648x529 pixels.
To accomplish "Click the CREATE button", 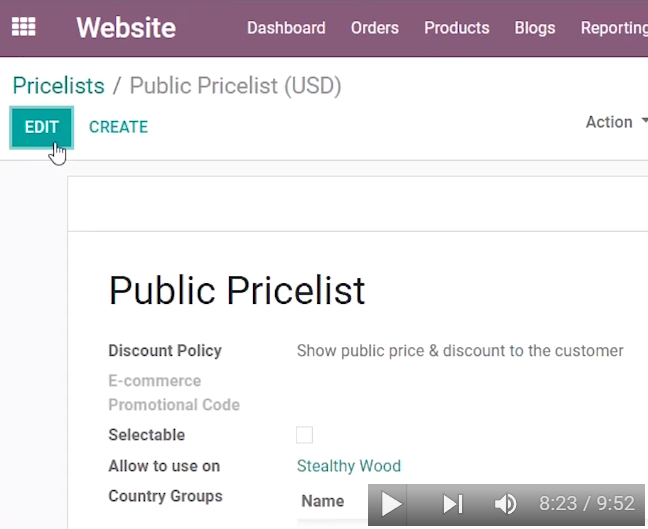I will click(119, 127).
